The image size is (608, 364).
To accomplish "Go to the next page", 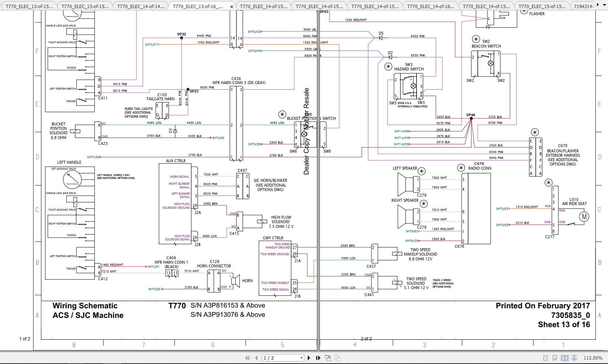I will [309, 358].
